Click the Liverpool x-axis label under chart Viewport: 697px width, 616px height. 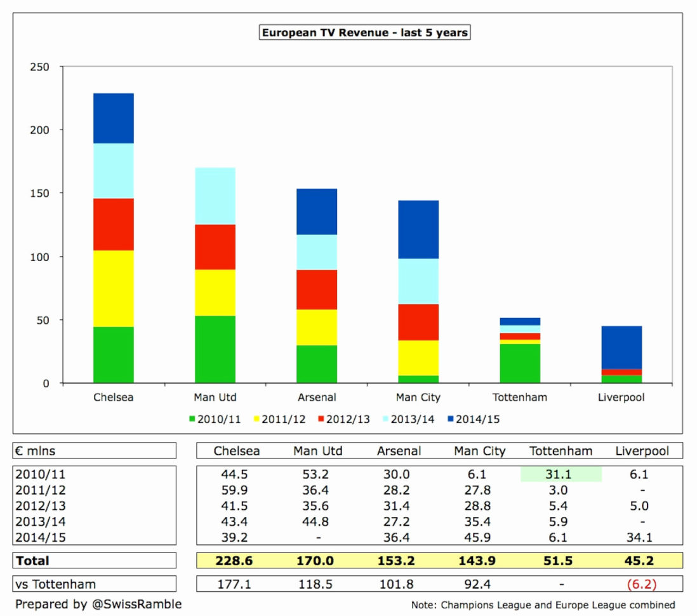tap(621, 397)
